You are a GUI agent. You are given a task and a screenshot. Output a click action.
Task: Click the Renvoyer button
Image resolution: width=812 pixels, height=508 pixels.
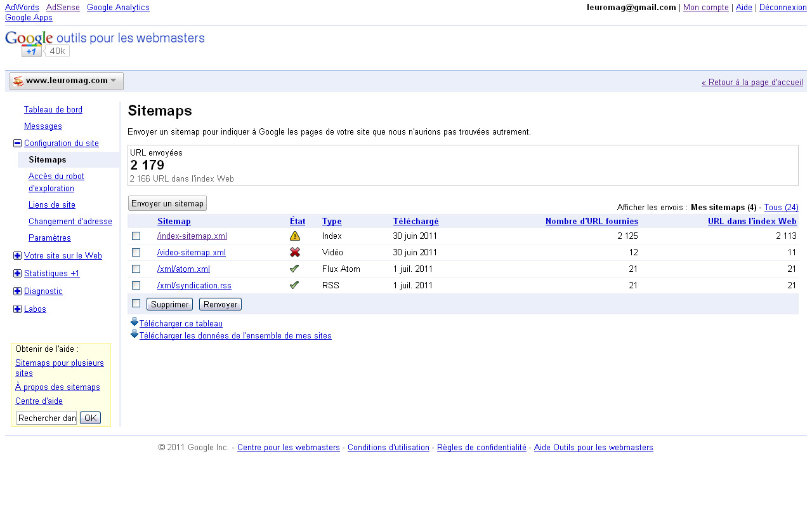point(220,304)
